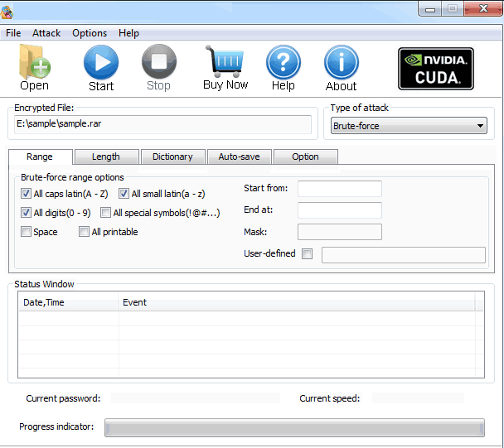Click the grey Stop button icon

(159, 61)
